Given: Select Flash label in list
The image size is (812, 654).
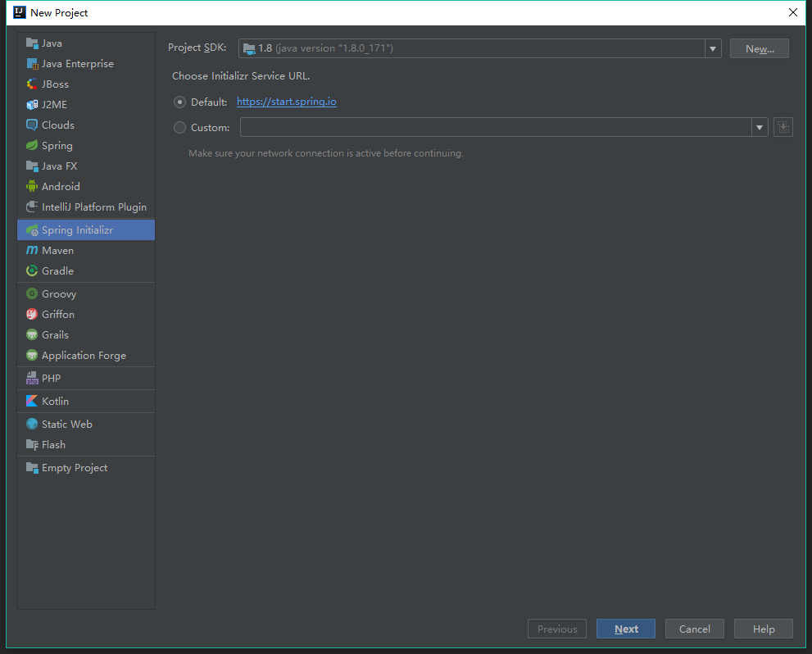Looking at the screenshot, I should tap(53, 445).
